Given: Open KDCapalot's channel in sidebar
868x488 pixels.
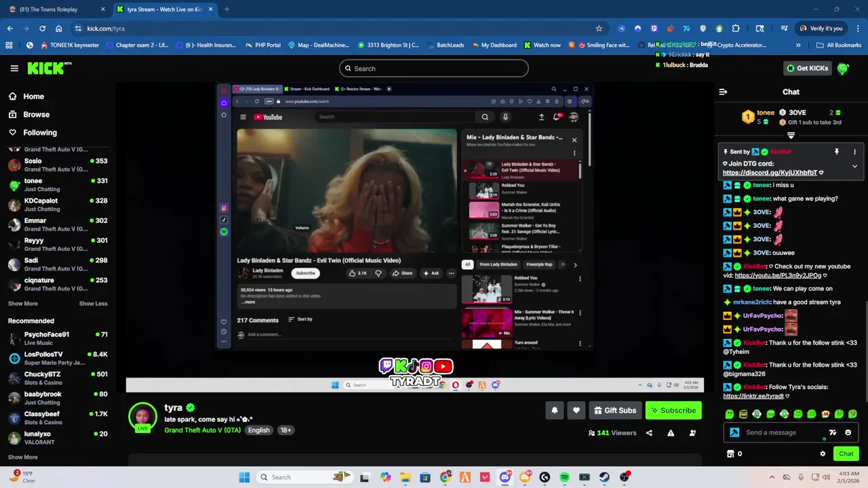Looking at the screenshot, I should [x=58, y=205].
